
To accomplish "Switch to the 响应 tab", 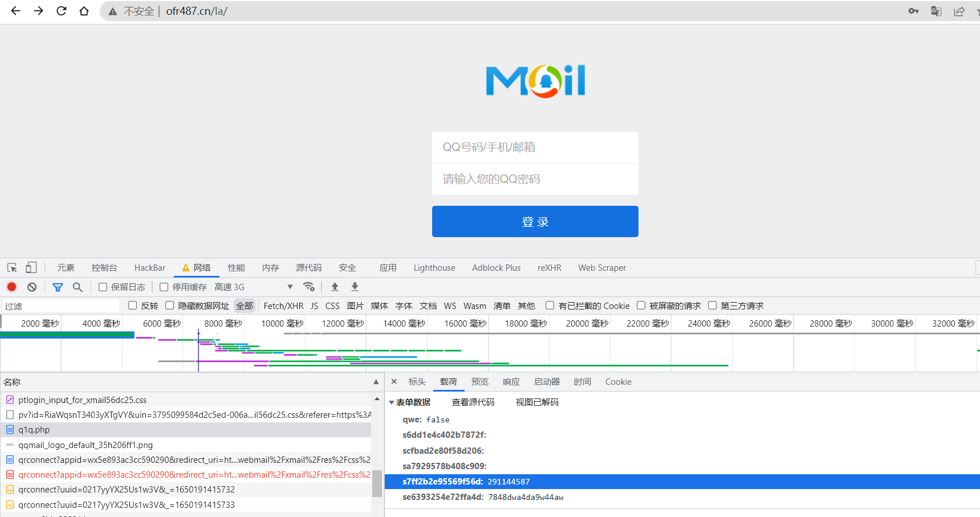I will (x=511, y=382).
